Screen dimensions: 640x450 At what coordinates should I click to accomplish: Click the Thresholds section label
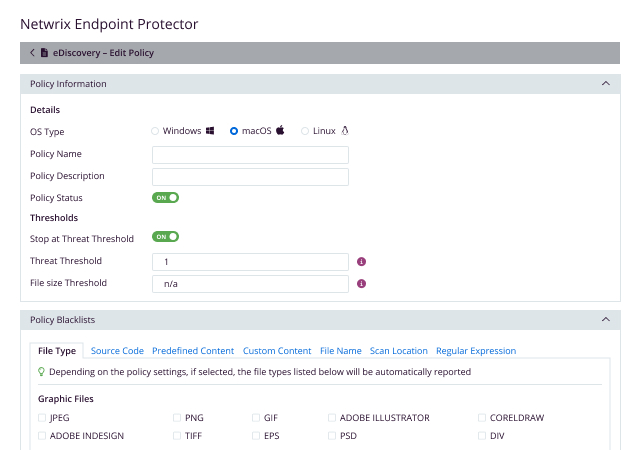pyautogui.click(x=54, y=218)
